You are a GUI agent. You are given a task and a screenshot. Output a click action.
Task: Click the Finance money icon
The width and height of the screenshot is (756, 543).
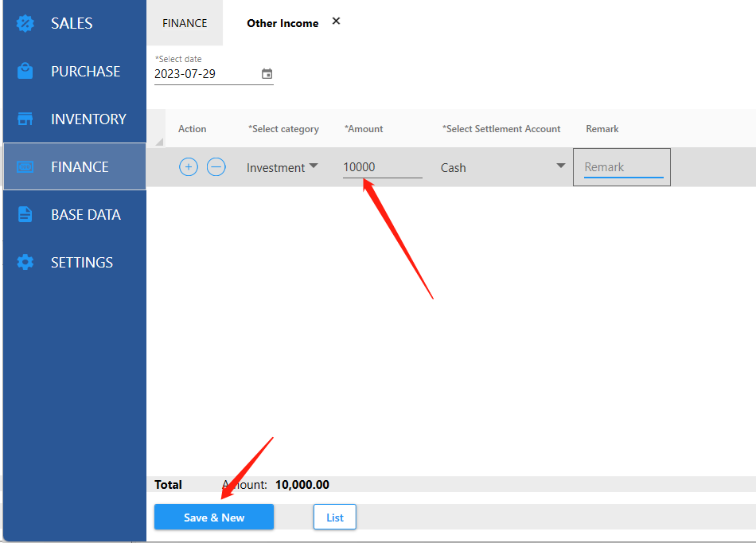point(25,166)
